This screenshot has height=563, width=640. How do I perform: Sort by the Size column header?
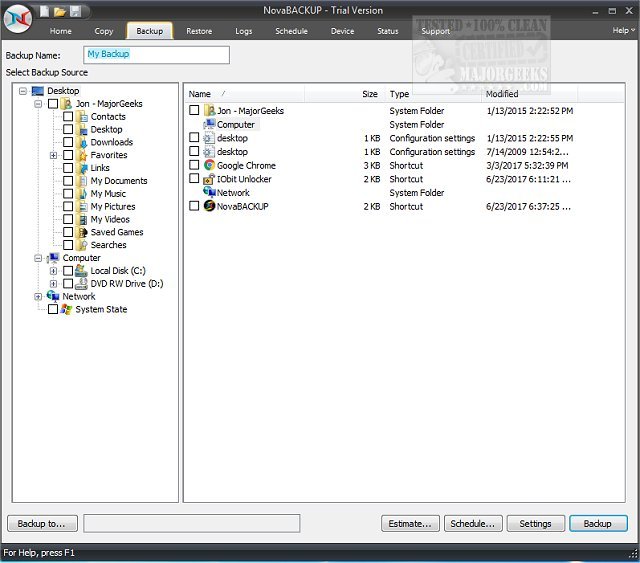coord(344,94)
